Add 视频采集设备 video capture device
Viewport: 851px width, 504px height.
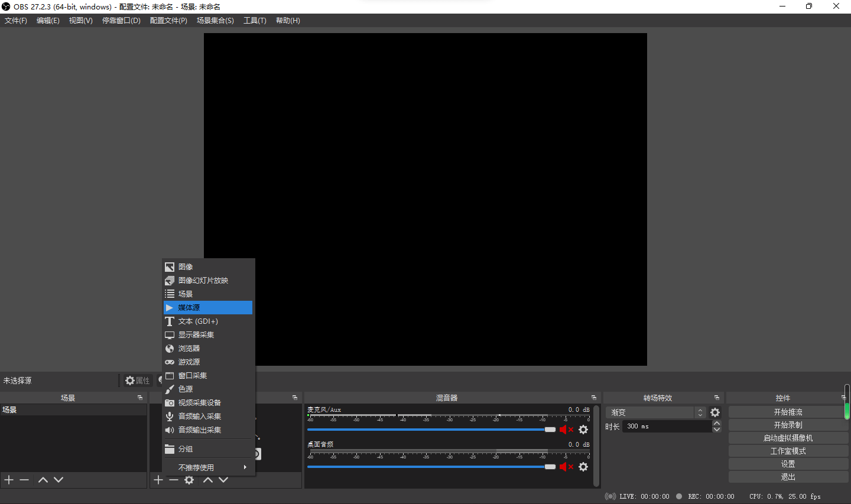pos(208,402)
